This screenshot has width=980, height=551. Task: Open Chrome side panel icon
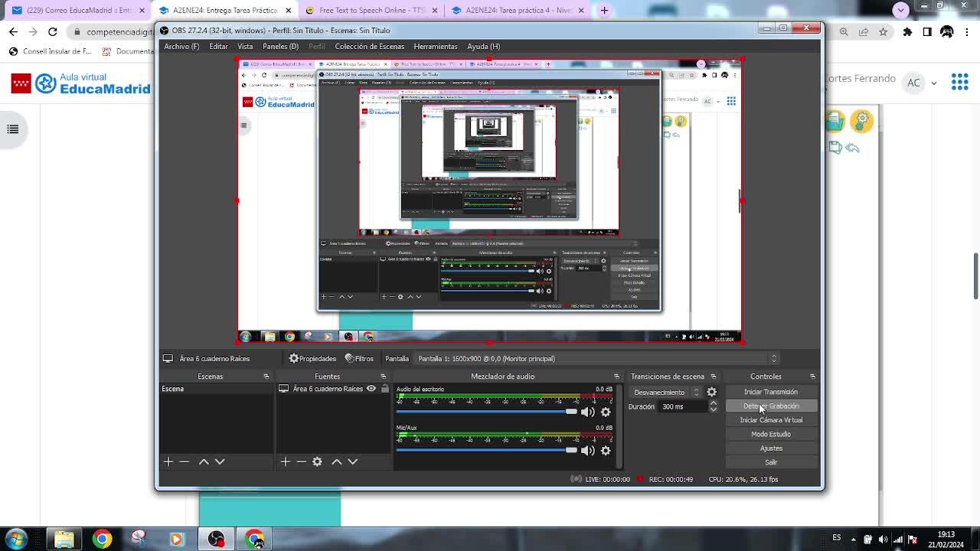point(927,32)
